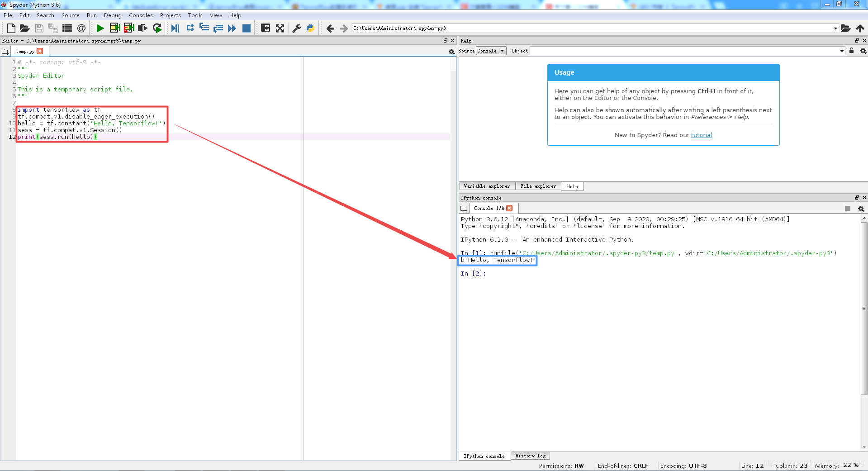Select the Console 1/A tab

click(x=489, y=208)
